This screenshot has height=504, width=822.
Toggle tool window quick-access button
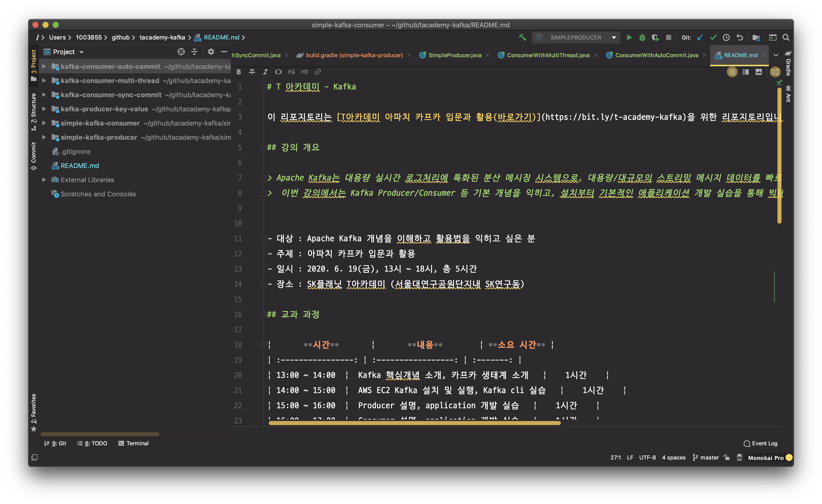click(x=34, y=457)
